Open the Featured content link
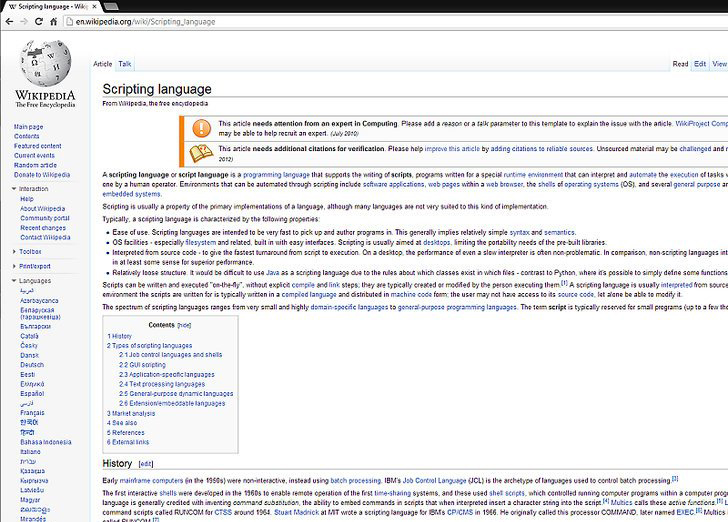 tap(38, 146)
